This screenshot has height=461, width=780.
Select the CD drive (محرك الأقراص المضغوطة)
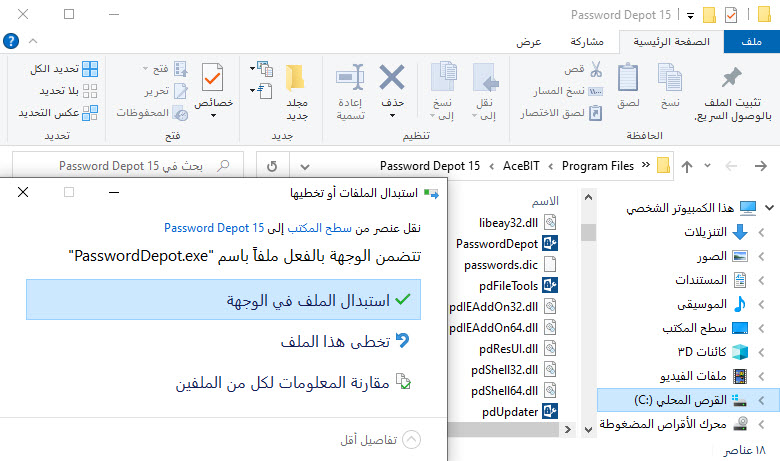coord(674,424)
